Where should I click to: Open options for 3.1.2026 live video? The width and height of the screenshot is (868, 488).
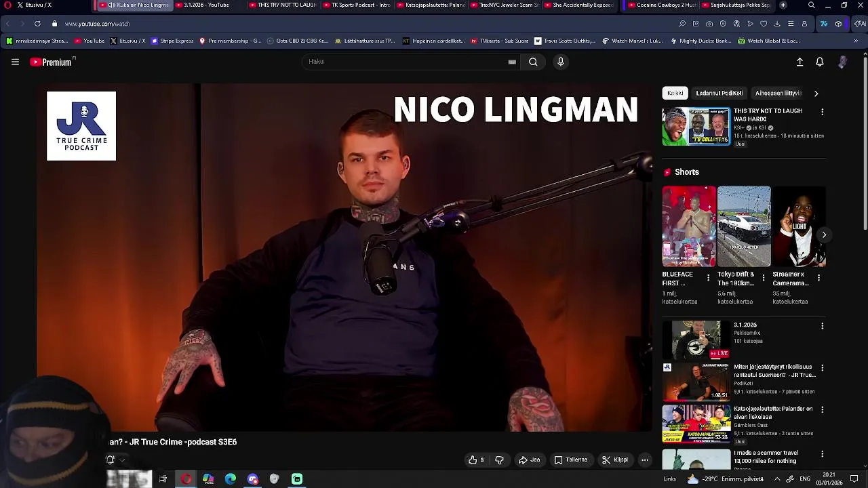(822, 326)
